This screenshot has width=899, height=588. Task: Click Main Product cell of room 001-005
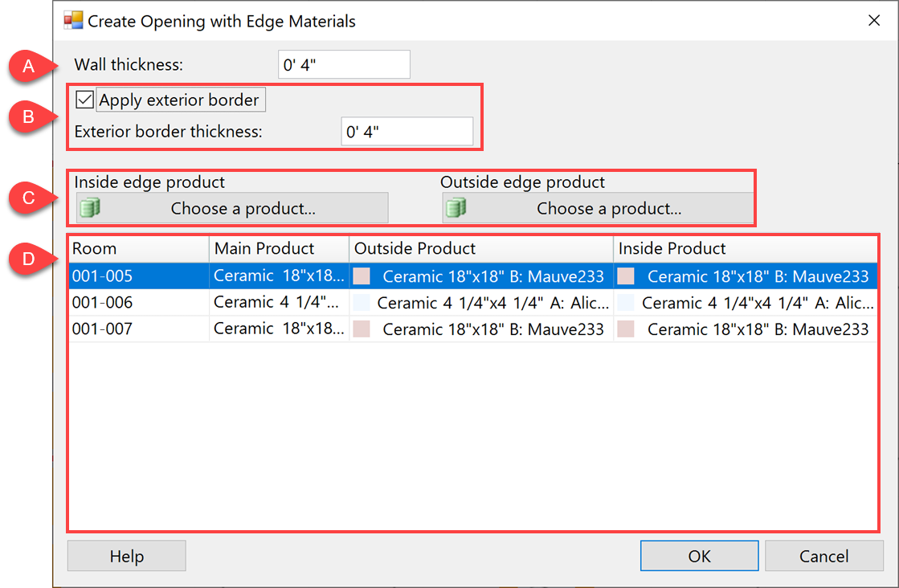tap(280, 276)
